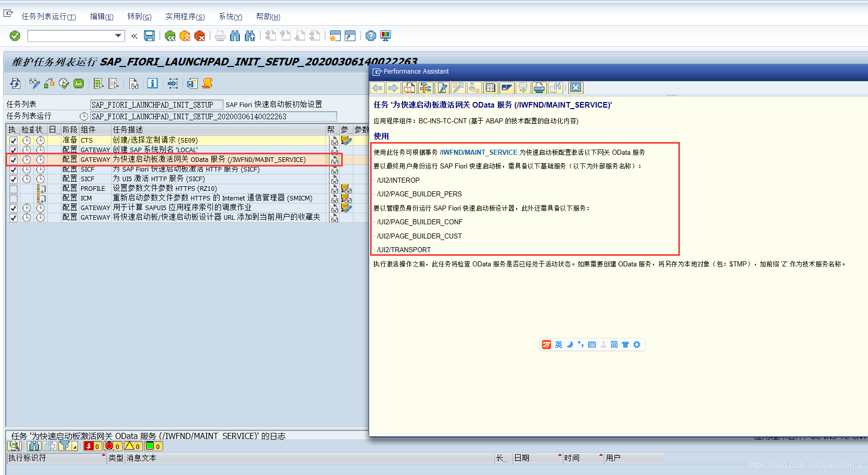Toggle checkbox for UI5 HTTP service row

coord(13,179)
